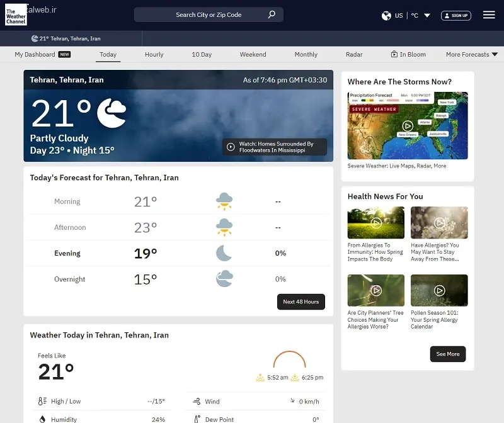The width and height of the screenshot is (504, 423).
Task: Click the Sign Up button
Action: (x=456, y=15)
